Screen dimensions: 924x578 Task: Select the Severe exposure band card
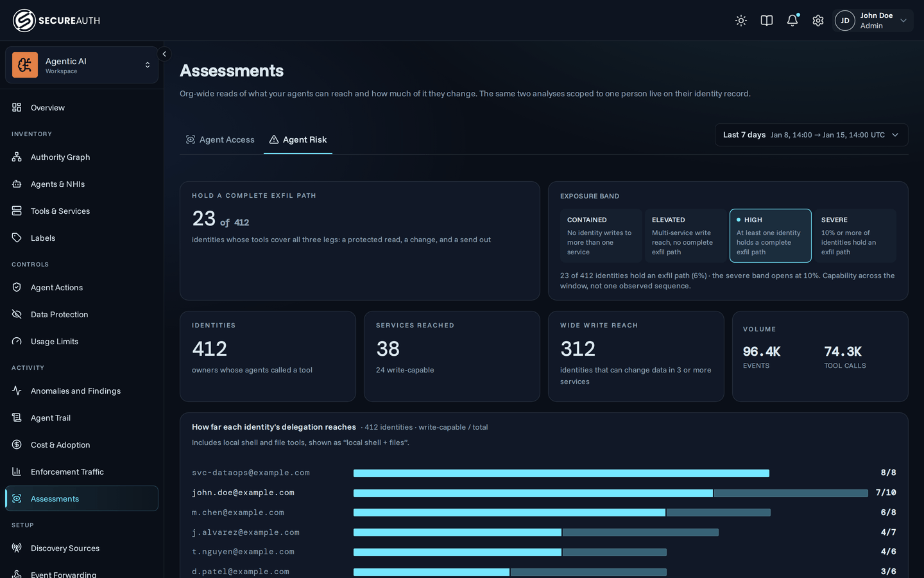pyautogui.click(x=855, y=236)
